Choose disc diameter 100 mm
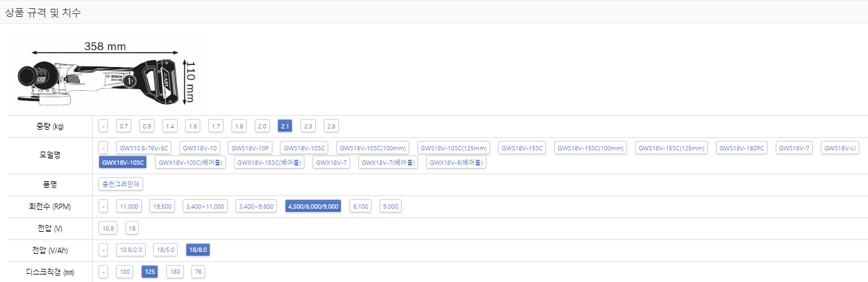The width and height of the screenshot is (868, 282). tap(125, 272)
